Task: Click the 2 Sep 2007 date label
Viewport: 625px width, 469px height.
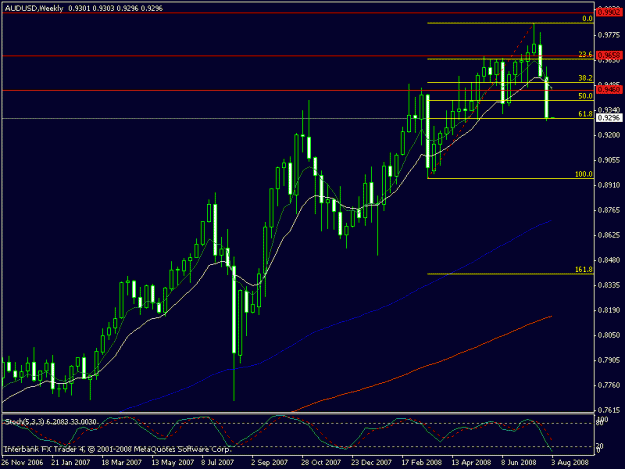Action: click(269, 463)
